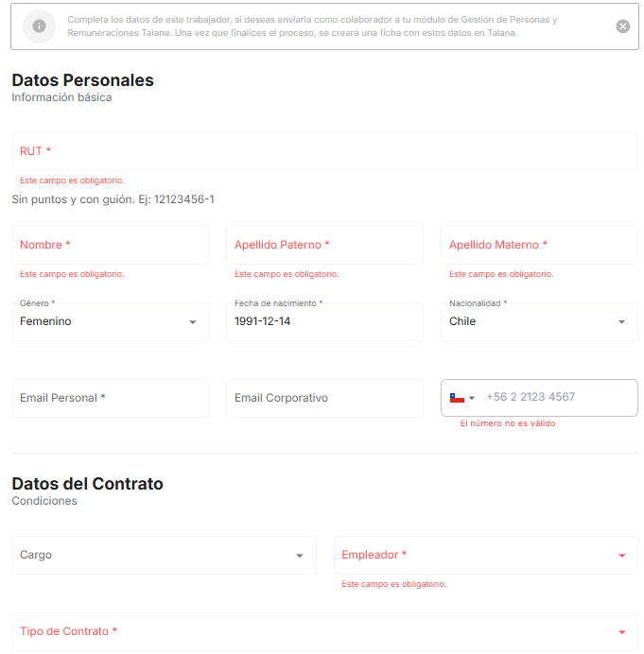The height and width of the screenshot is (654, 644).
Task: Click the Email Personal field
Action: coord(111,398)
